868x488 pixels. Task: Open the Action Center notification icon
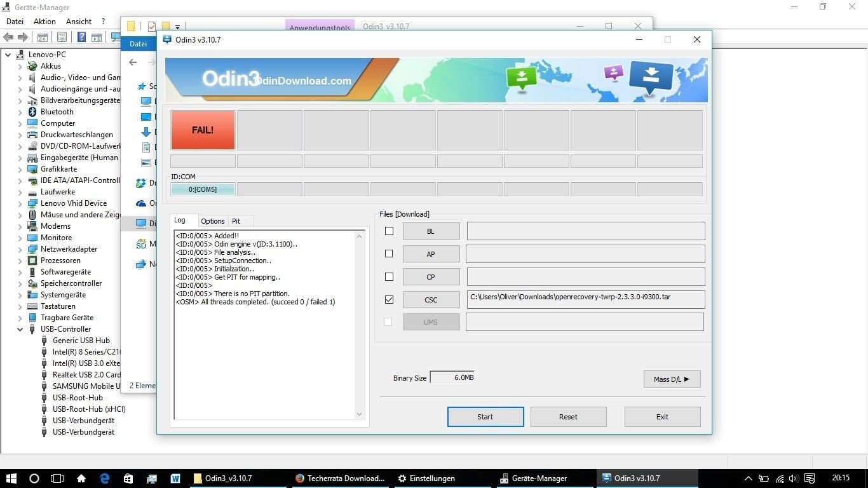click(x=810, y=478)
